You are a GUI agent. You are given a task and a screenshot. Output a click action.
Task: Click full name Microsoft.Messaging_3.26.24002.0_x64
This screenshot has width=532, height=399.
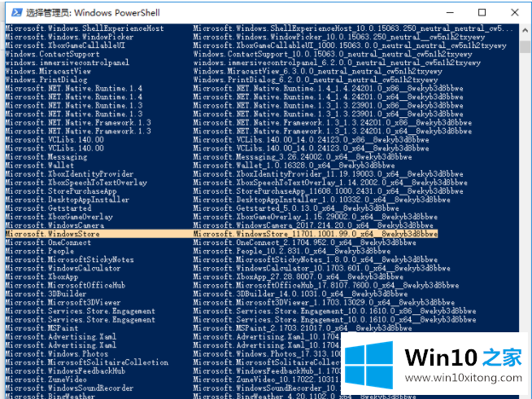coord(303,157)
